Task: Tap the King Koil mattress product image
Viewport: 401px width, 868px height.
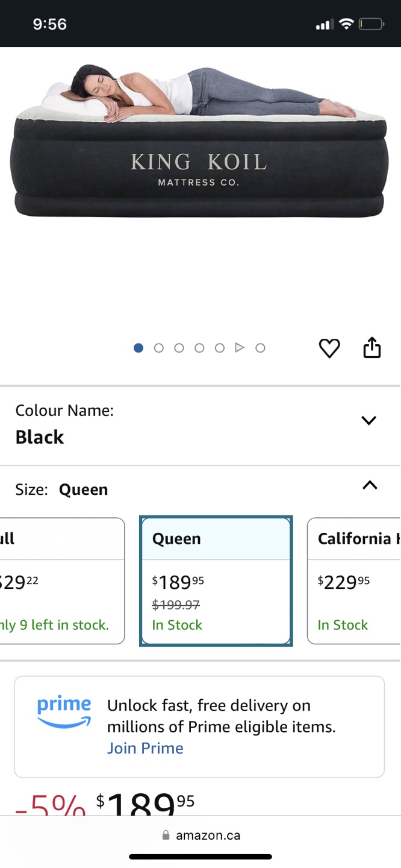Action: pos(199,141)
